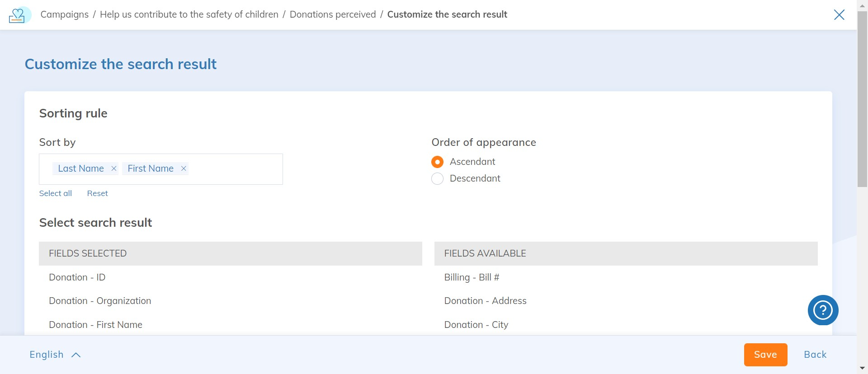Close the customize page with X icon
The width and height of the screenshot is (868, 374).
tap(839, 15)
